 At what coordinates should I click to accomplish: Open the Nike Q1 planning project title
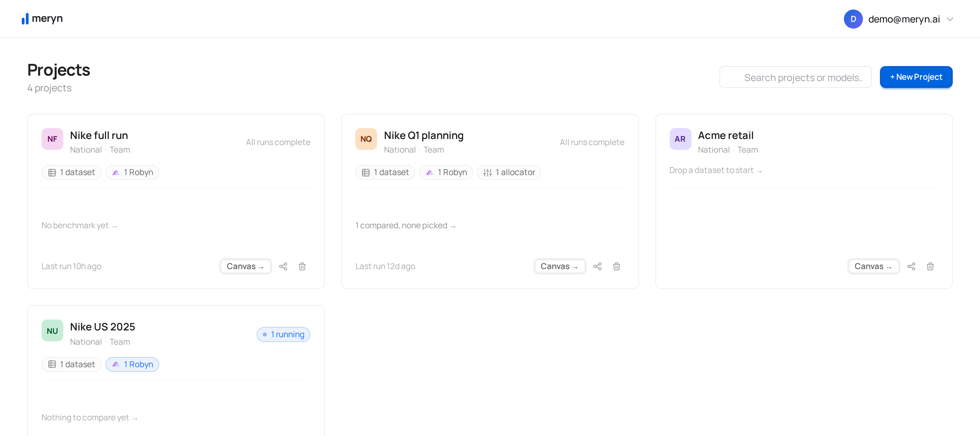click(x=424, y=135)
